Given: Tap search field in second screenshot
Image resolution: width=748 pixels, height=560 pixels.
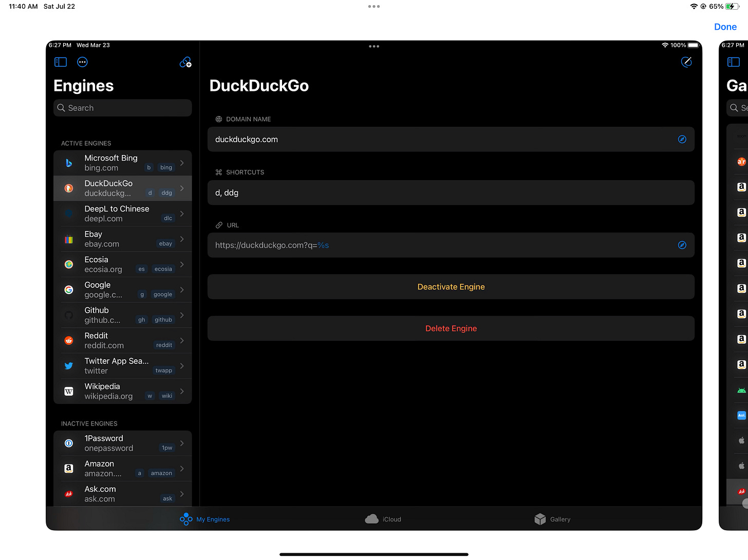Looking at the screenshot, I should pos(738,108).
